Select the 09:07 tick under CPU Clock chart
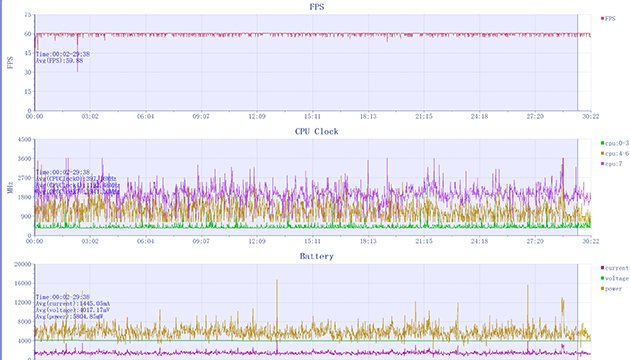Viewport: 630px width, 360px height. (x=201, y=241)
